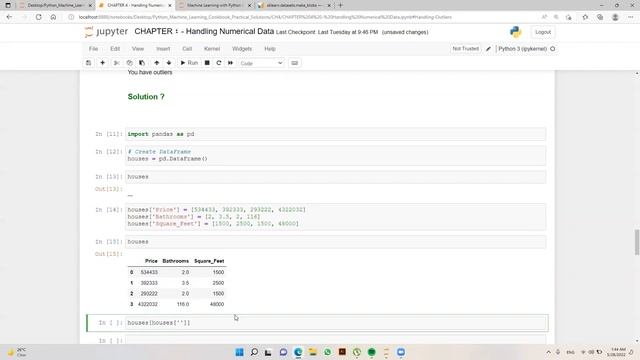Cut selected cells with scissors icon
The width and height of the screenshot is (640, 360).
117,63
